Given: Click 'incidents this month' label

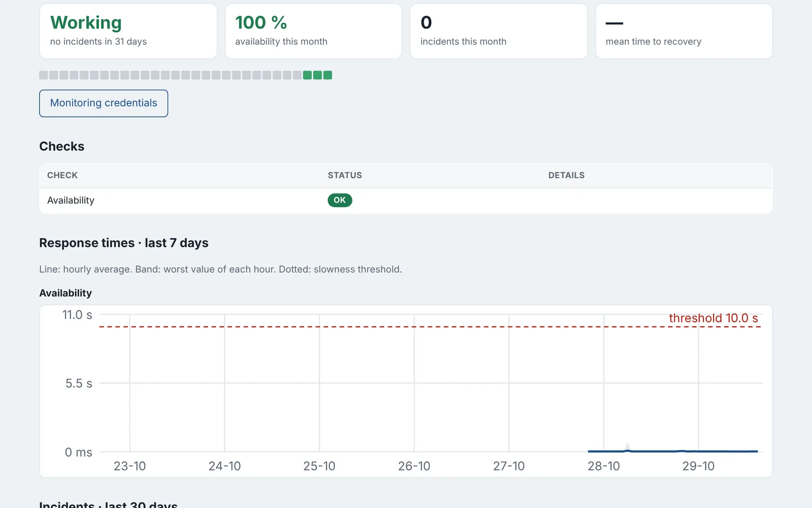Looking at the screenshot, I should (x=463, y=42).
